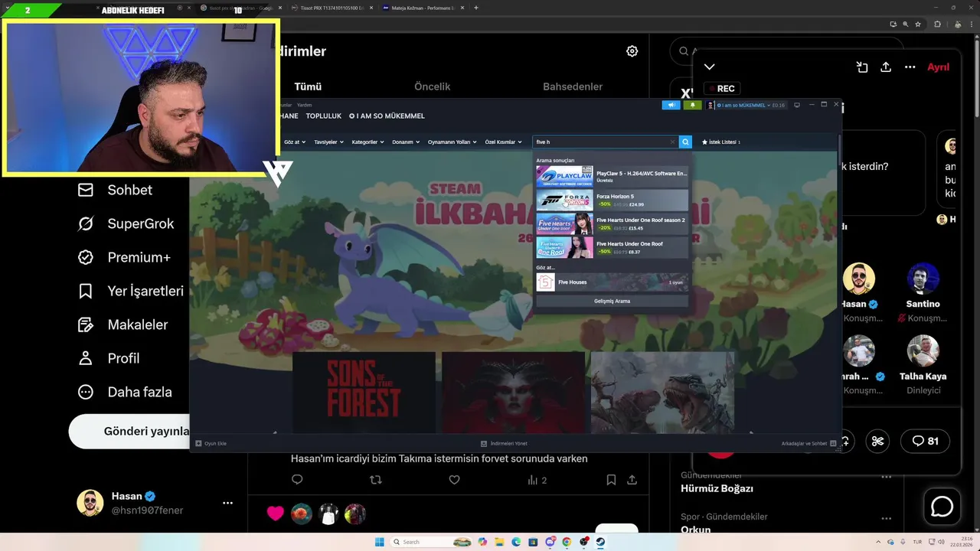
Task: Open Makaleler in the X sidebar
Action: tap(122, 324)
